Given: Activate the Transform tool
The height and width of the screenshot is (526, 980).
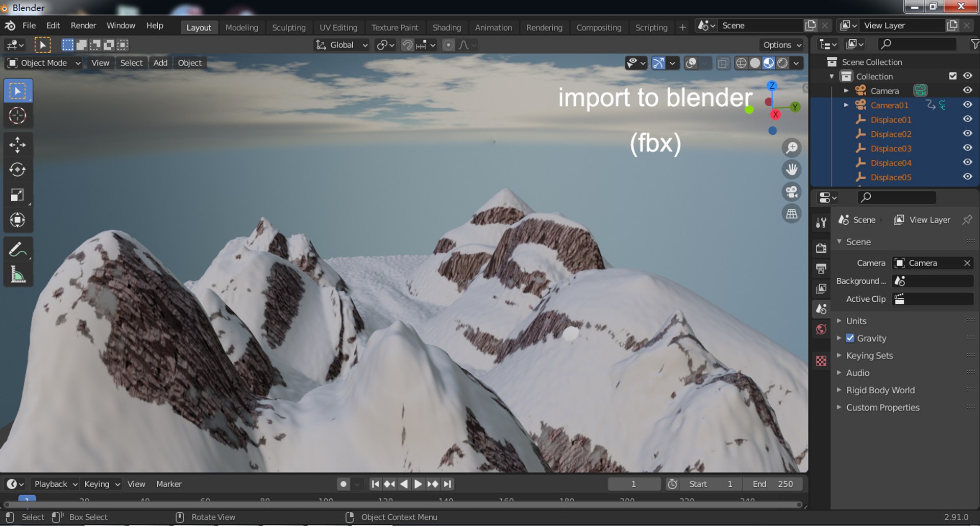Looking at the screenshot, I should point(18,220).
